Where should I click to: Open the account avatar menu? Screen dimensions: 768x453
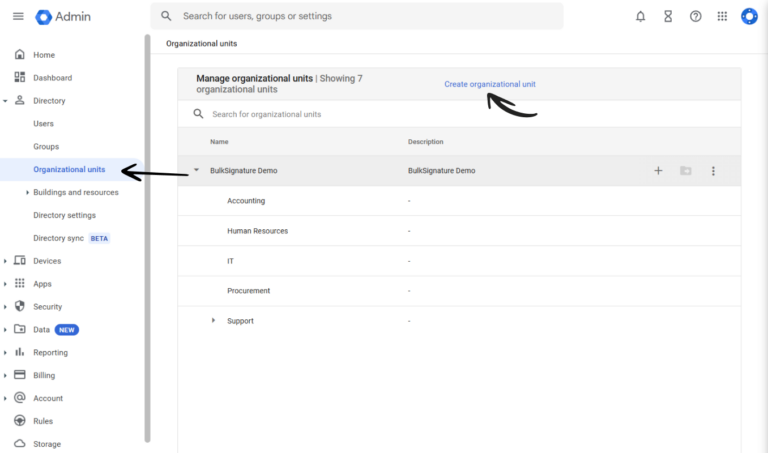pos(749,16)
